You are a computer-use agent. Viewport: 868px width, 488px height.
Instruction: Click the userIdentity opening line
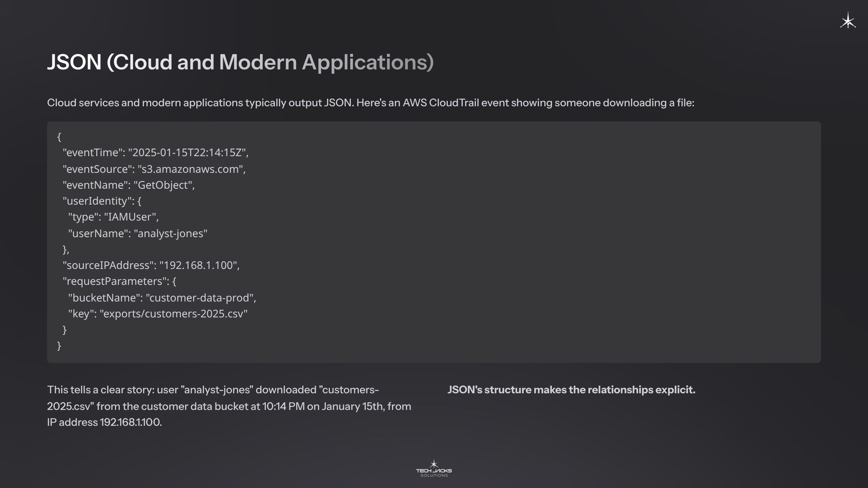point(102,201)
